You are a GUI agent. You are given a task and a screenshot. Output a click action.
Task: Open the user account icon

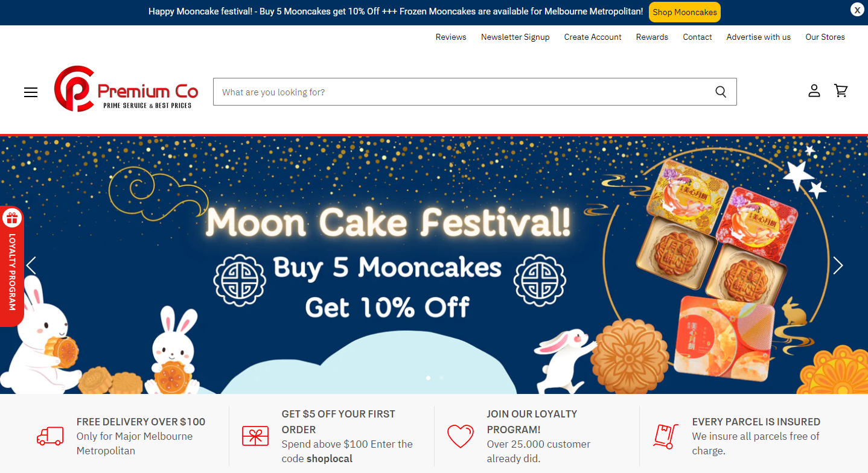pyautogui.click(x=814, y=91)
